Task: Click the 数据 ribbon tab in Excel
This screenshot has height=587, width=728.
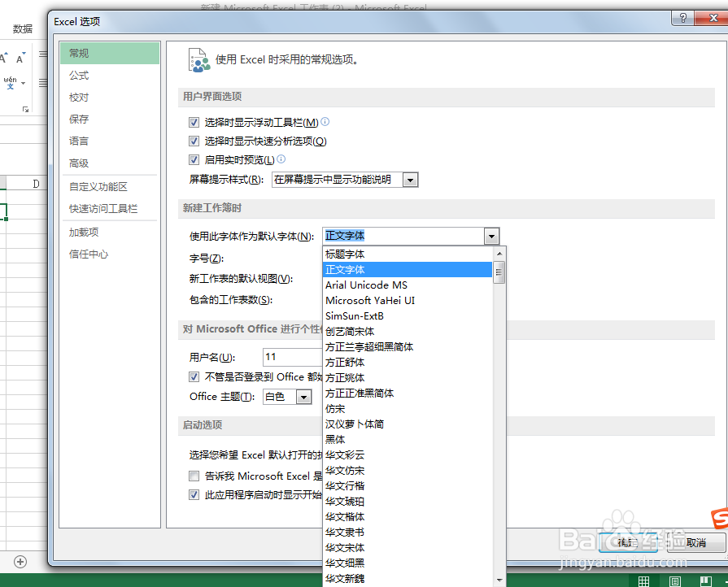Action: click(x=22, y=28)
